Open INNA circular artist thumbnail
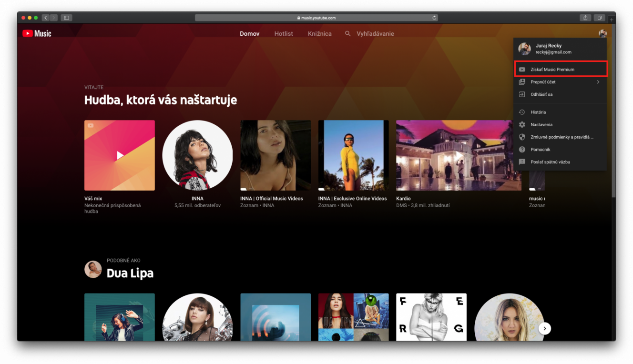This screenshot has width=633, height=364. pyautogui.click(x=197, y=155)
